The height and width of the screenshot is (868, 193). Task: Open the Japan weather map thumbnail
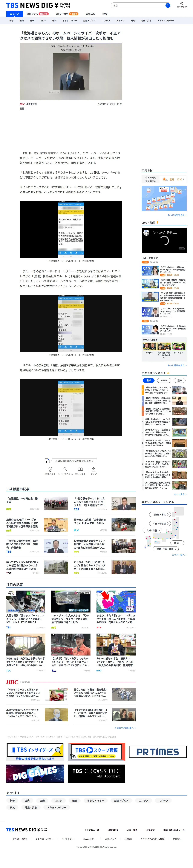point(164,199)
